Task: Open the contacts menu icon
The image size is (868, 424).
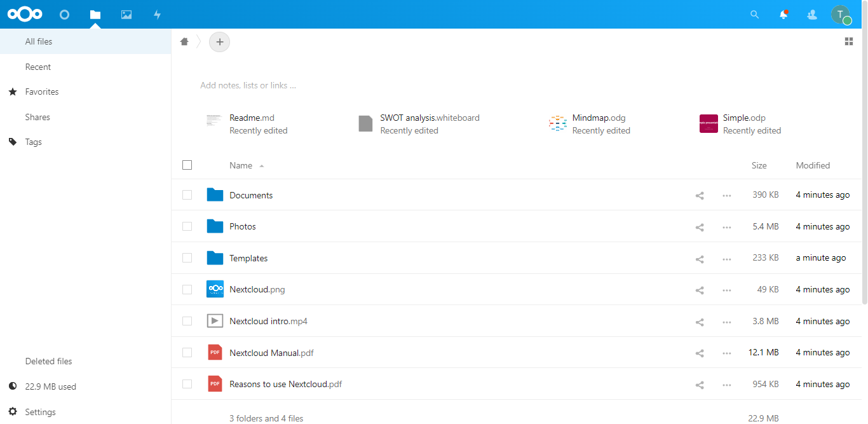Action: tap(812, 14)
